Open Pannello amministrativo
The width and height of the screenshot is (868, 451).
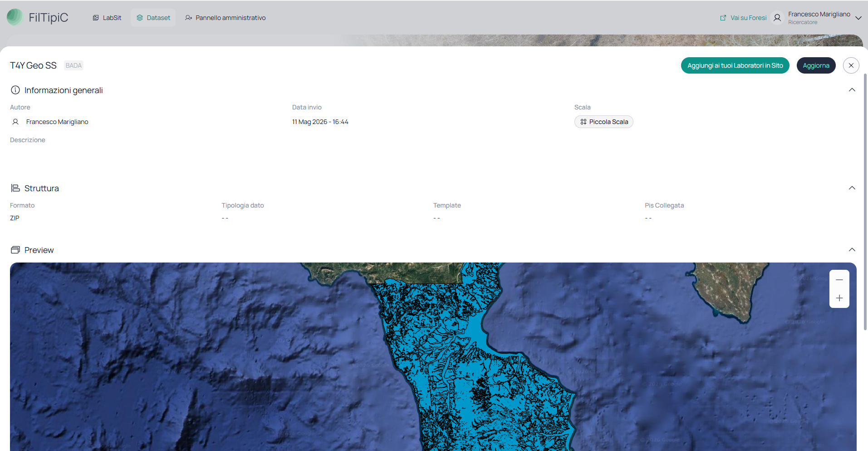226,18
